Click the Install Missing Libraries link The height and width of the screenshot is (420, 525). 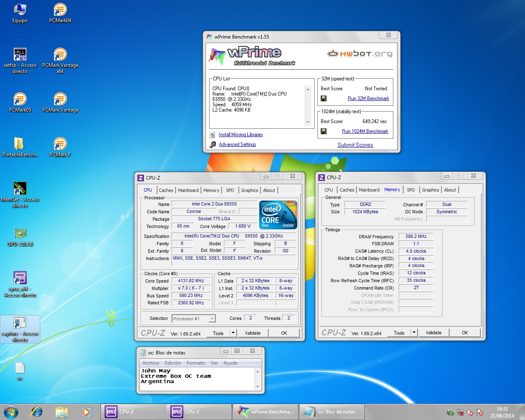[241, 135]
